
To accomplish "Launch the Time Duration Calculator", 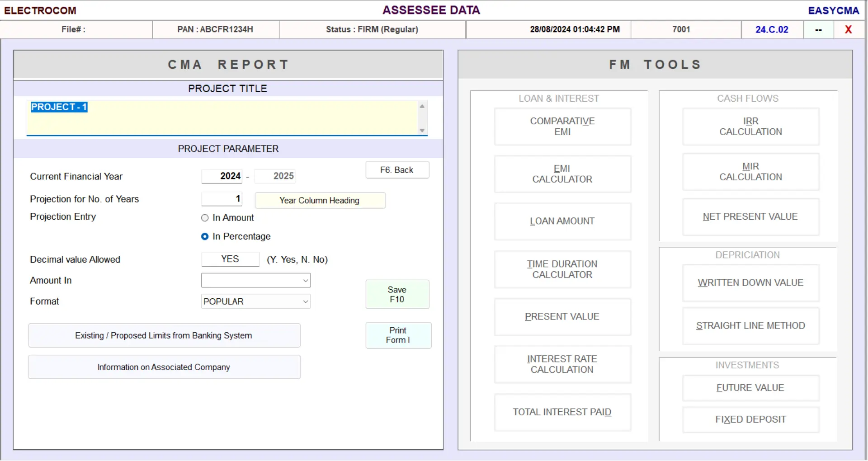I will tap(562, 269).
